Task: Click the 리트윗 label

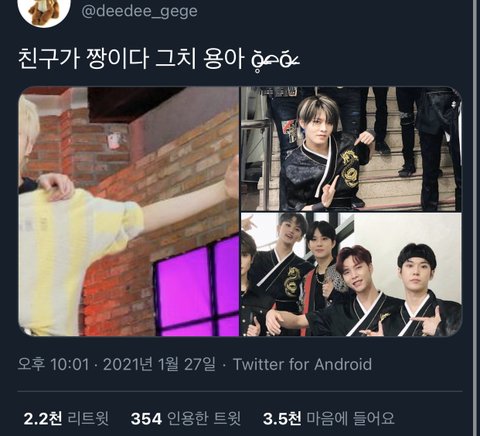Action: 88,418
